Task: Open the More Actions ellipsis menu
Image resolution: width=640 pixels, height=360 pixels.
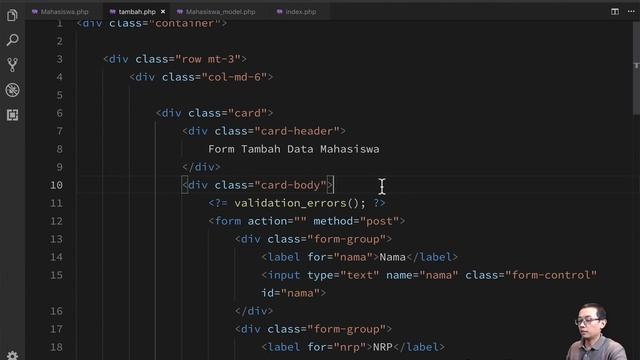Action: (631, 11)
